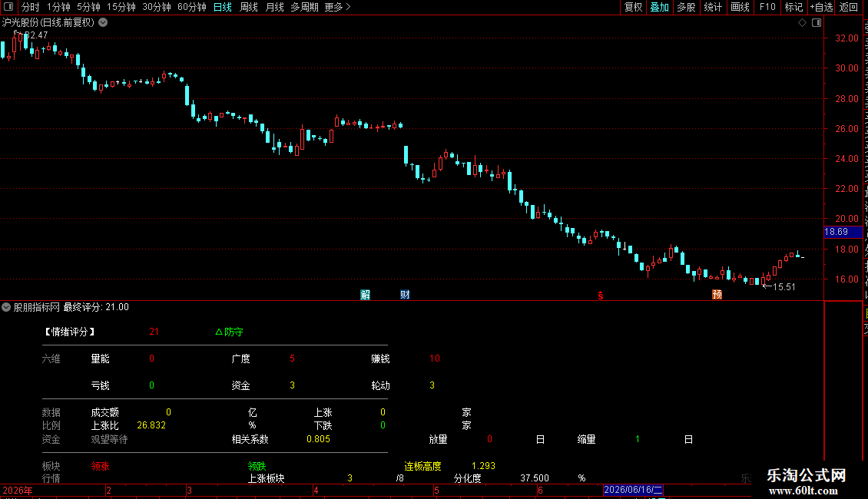Click the 【情绪评分】 heading

(x=69, y=332)
